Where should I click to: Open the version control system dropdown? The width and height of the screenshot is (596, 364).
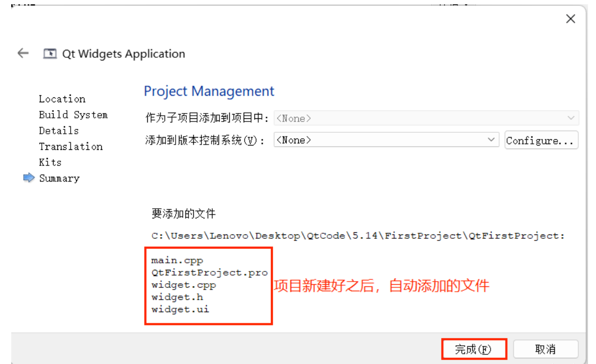click(x=386, y=140)
